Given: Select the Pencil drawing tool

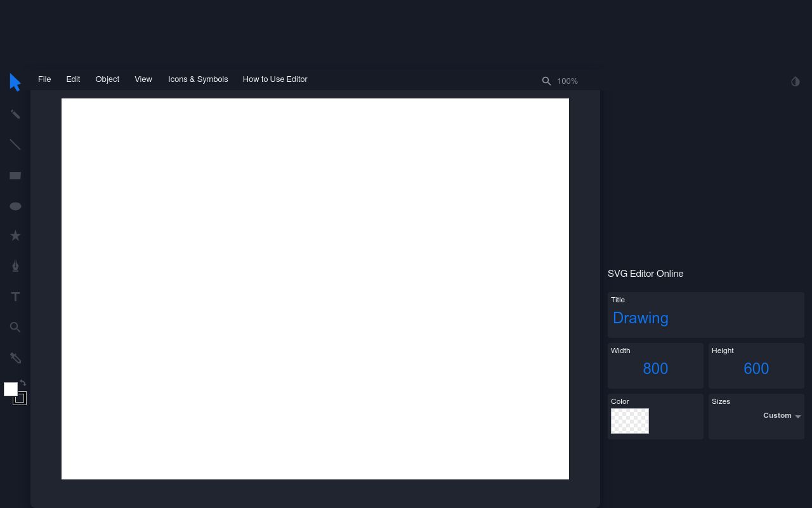Looking at the screenshot, I should (15, 114).
